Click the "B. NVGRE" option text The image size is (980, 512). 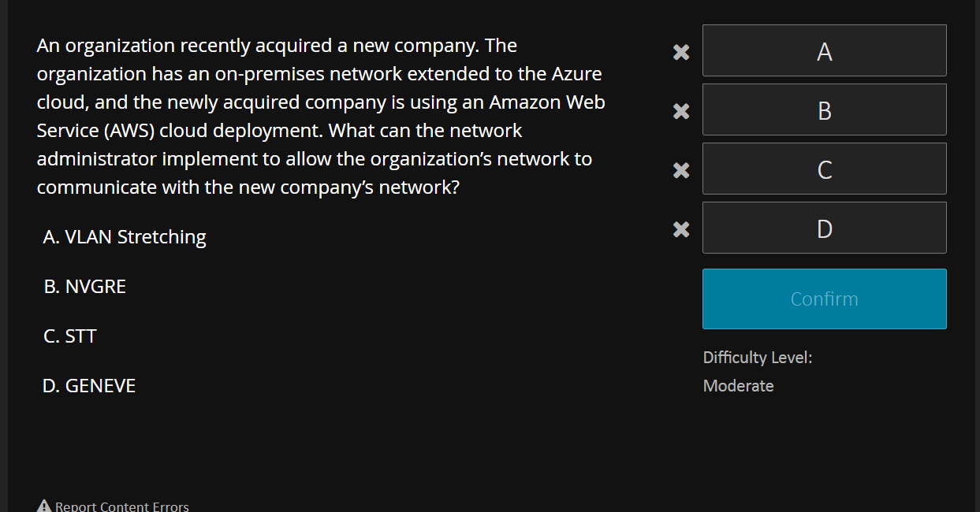tap(84, 286)
